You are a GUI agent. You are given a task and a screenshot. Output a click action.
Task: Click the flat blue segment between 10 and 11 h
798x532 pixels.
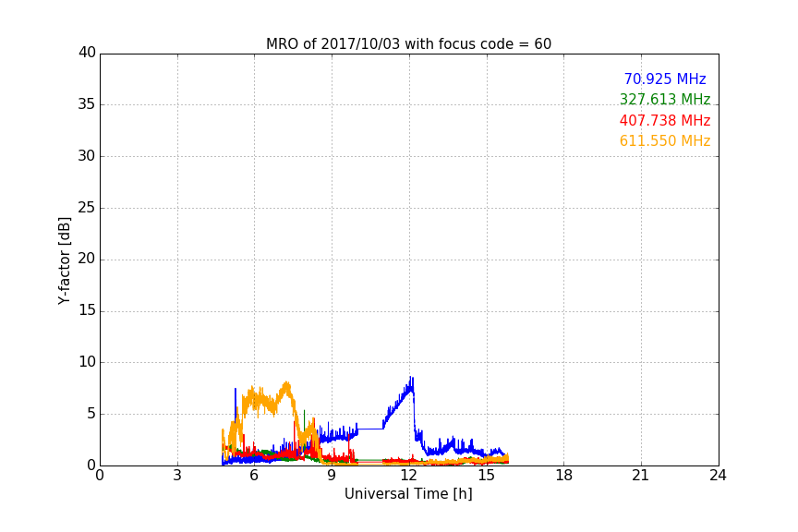coord(370,429)
